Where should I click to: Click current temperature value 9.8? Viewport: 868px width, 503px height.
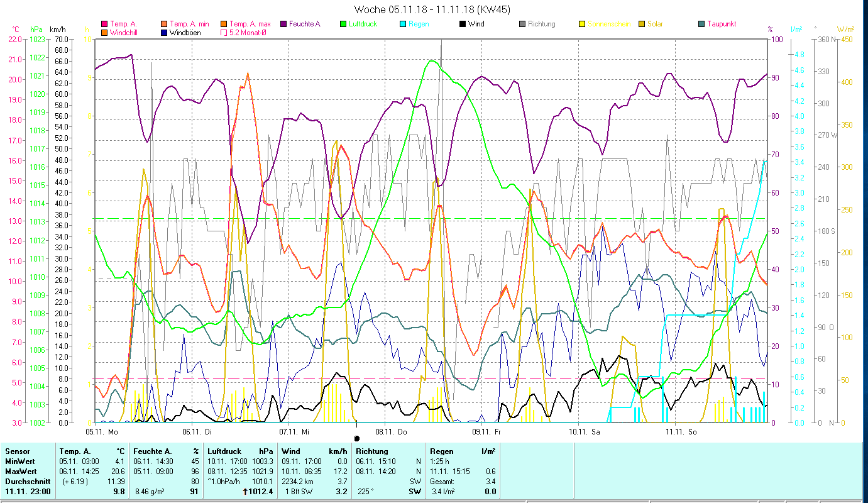(119, 492)
